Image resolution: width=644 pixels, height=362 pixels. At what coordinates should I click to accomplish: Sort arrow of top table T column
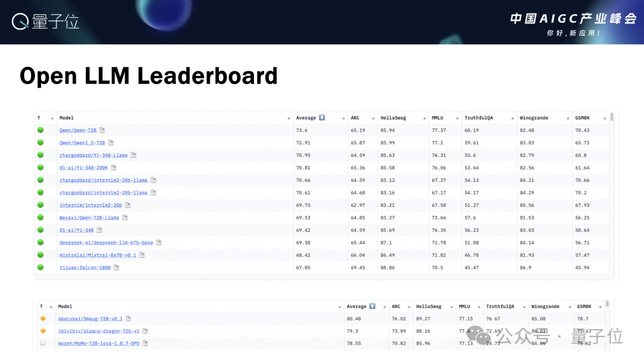pos(52,118)
